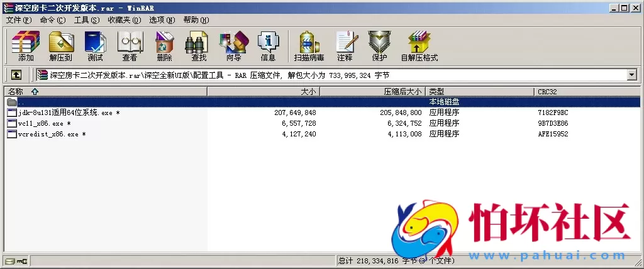644x269 pixels.
Task: Open the 向导 (Wizard) toolbar icon
Action: click(234, 41)
